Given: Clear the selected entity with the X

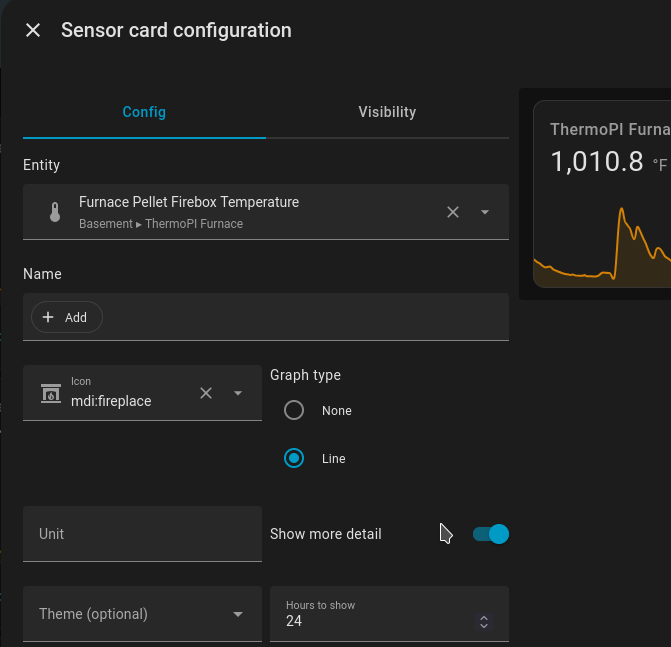Looking at the screenshot, I should pos(453,212).
